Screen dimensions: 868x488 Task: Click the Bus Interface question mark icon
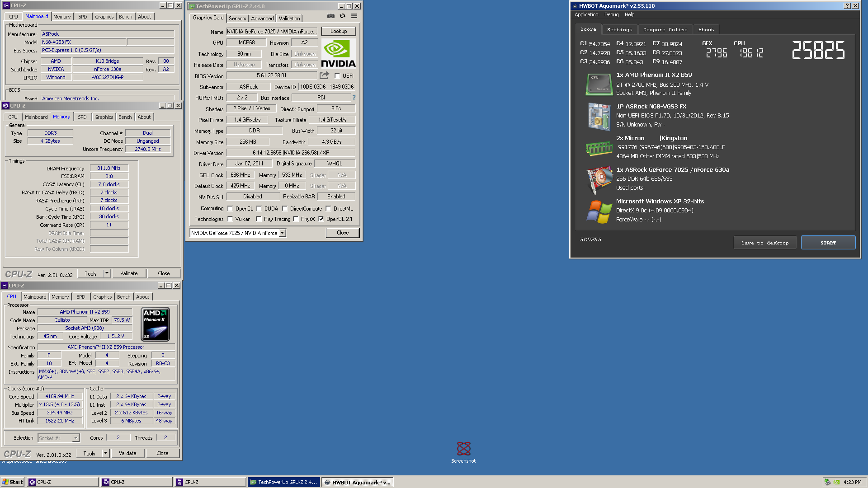[x=354, y=98]
